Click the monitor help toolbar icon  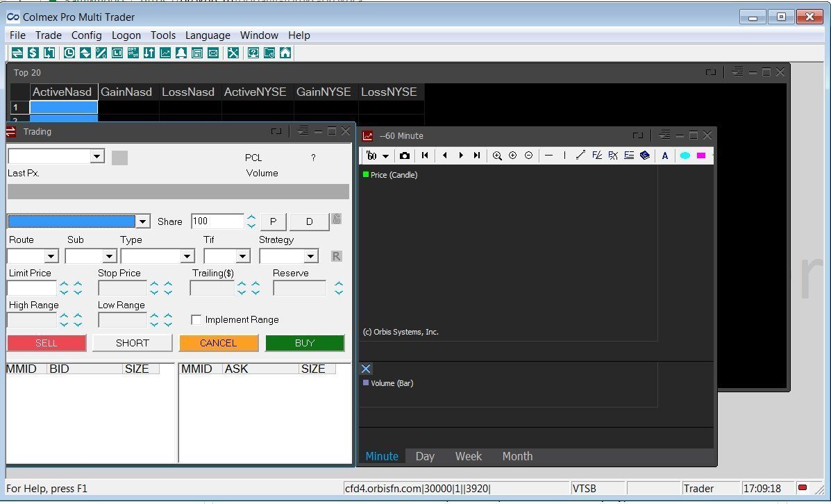click(253, 53)
